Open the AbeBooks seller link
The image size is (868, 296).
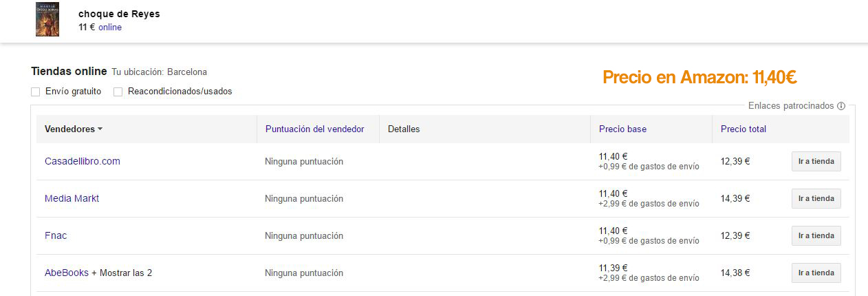pyautogui.click(x=67, y=273)
